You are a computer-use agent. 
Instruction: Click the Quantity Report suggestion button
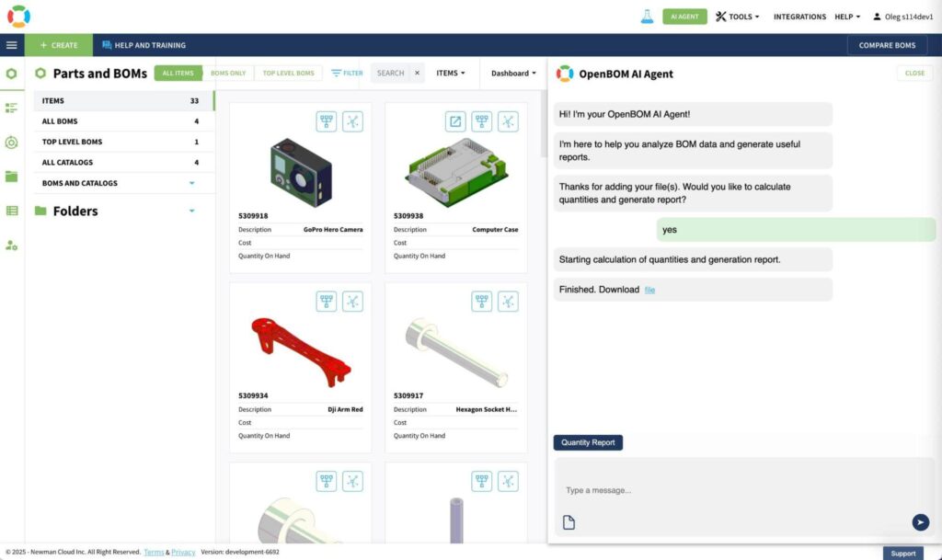(x=588, y=442)
